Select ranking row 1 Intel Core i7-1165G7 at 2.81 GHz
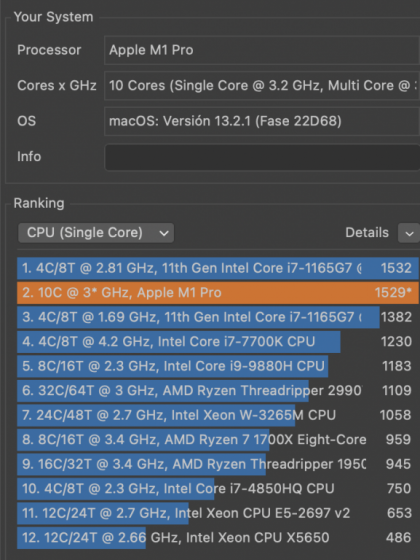Screen dimensions: 420x560 click(x=218, y=268)
